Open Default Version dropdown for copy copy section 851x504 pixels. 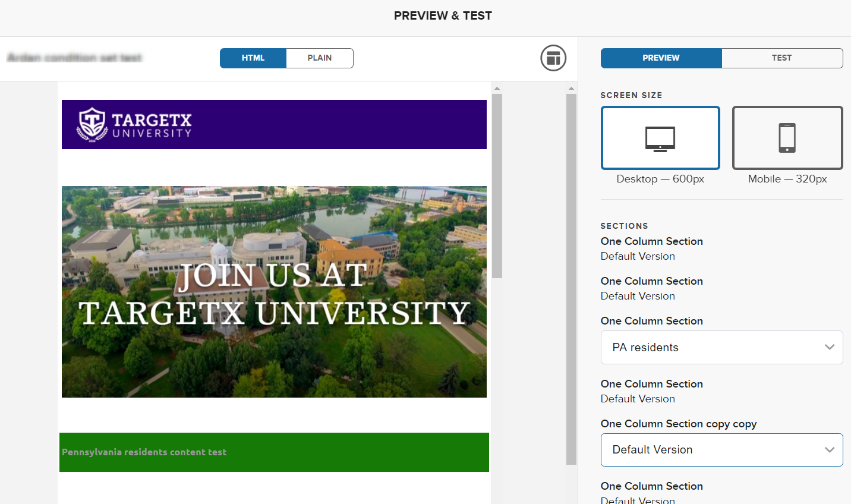pyautogui.click(x=722, y=450)
